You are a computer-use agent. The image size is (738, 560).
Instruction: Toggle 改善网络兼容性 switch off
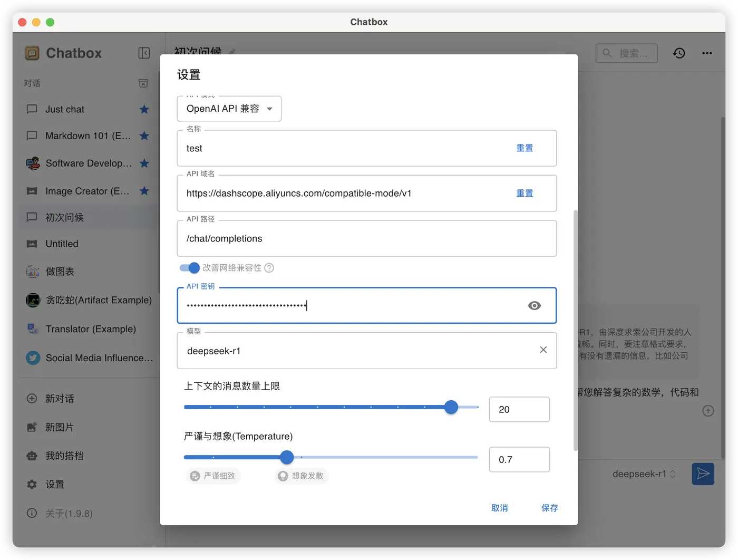[189, 268]
